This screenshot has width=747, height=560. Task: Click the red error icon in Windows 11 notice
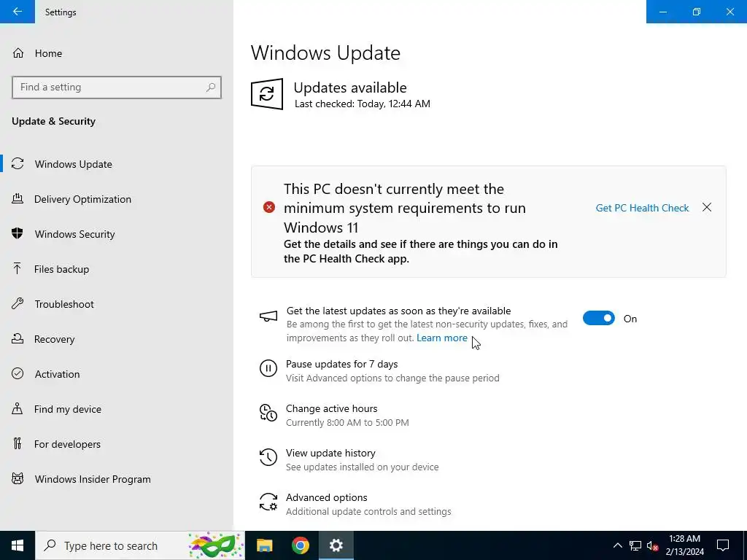269,207
